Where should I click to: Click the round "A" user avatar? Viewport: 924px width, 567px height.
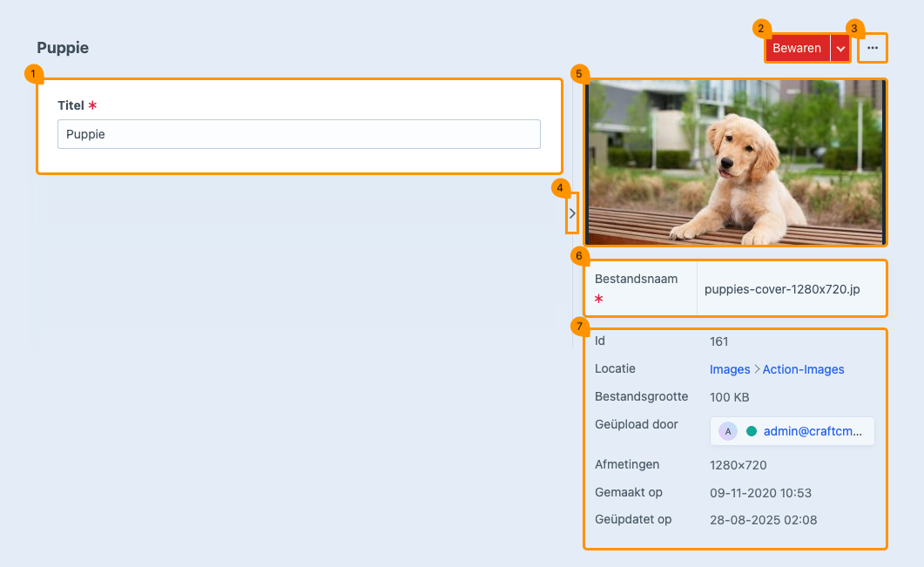coord(728,431)
